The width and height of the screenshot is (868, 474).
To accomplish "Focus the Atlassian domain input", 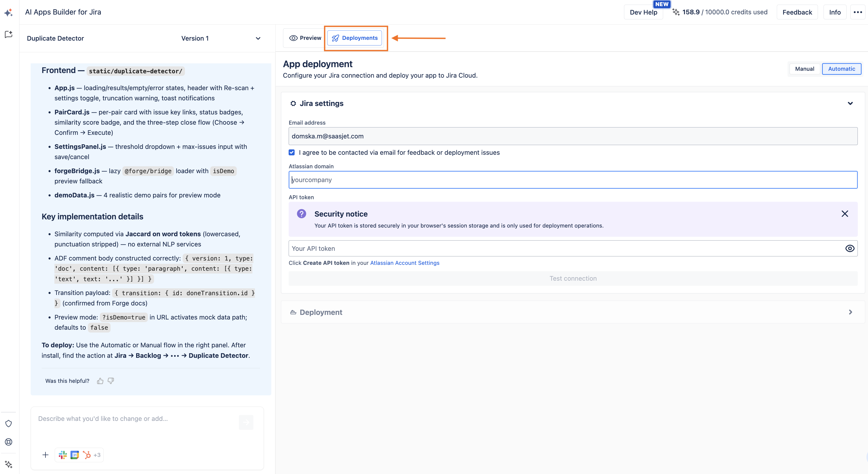I will pos(573,180).
